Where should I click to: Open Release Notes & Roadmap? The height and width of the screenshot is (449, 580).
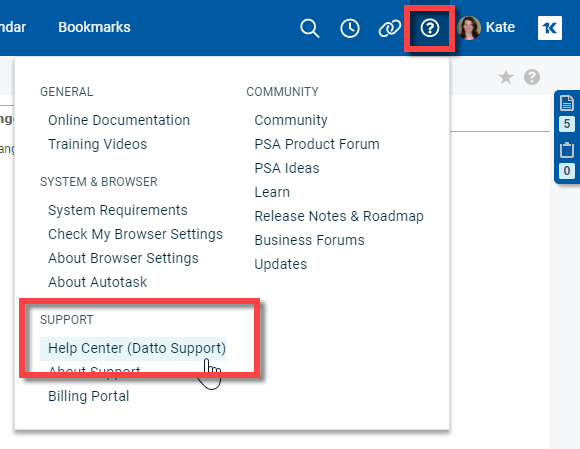coord(339,216)
